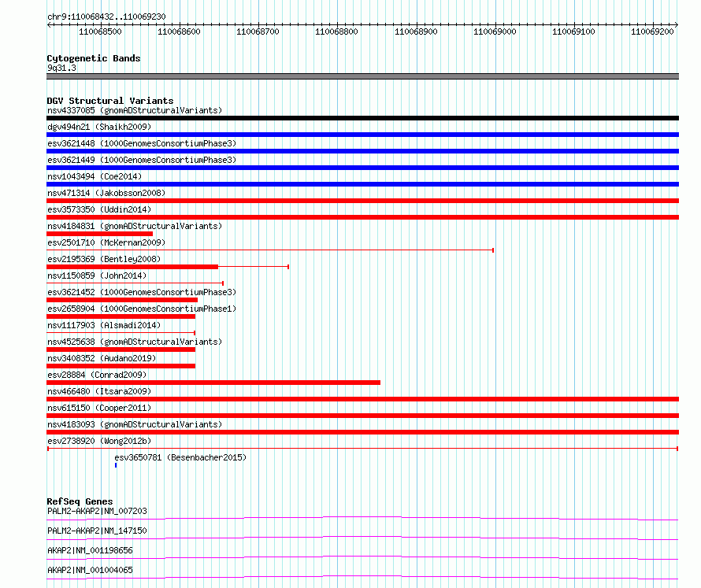Select the black nsv4337085 variant bar
This screenshot has height=588, width=701.
click(362, 118)
